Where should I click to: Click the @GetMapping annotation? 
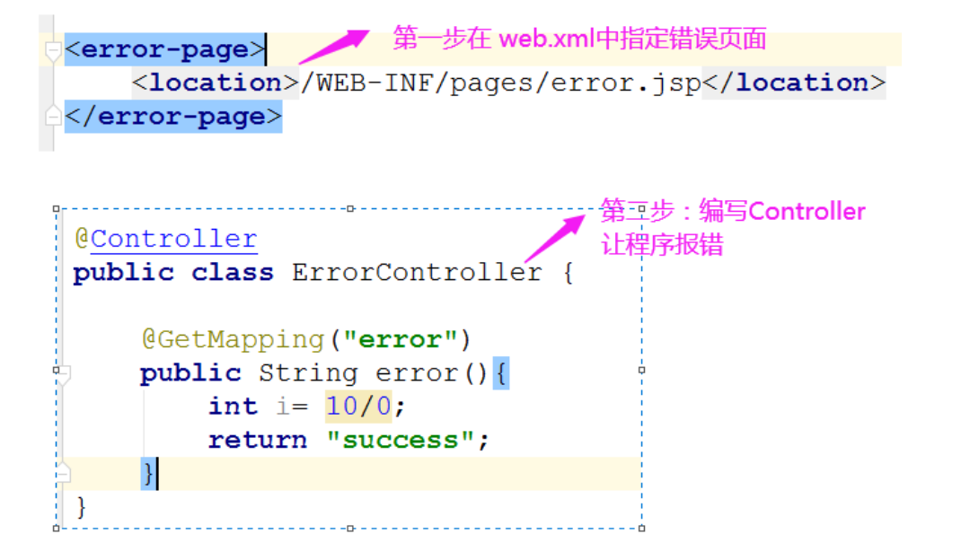pos(234,339)
